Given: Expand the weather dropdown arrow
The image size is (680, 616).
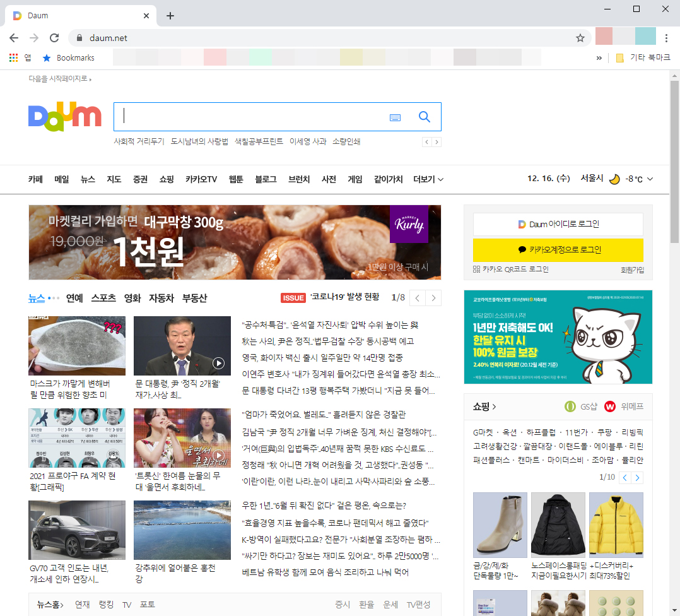Looking at the screenshot, I should 650,179.
